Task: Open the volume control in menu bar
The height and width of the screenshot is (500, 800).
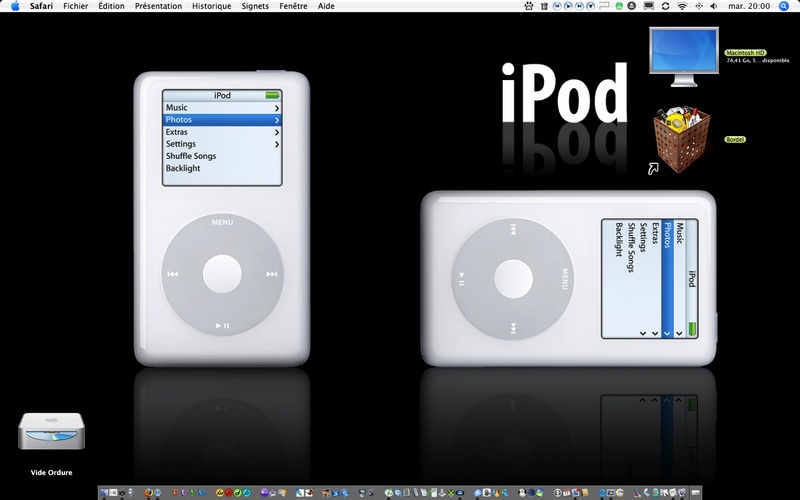Action: (714, 6)
